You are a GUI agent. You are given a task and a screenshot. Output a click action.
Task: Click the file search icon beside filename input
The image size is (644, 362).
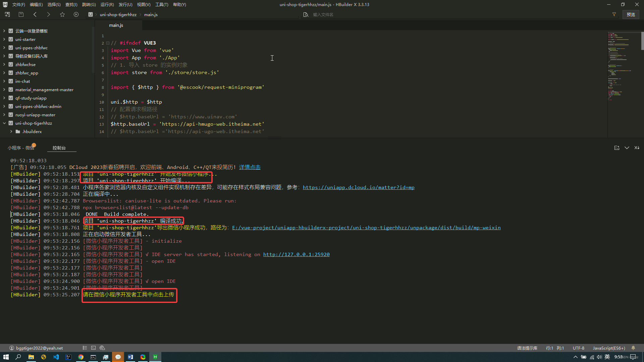point(306,14)
